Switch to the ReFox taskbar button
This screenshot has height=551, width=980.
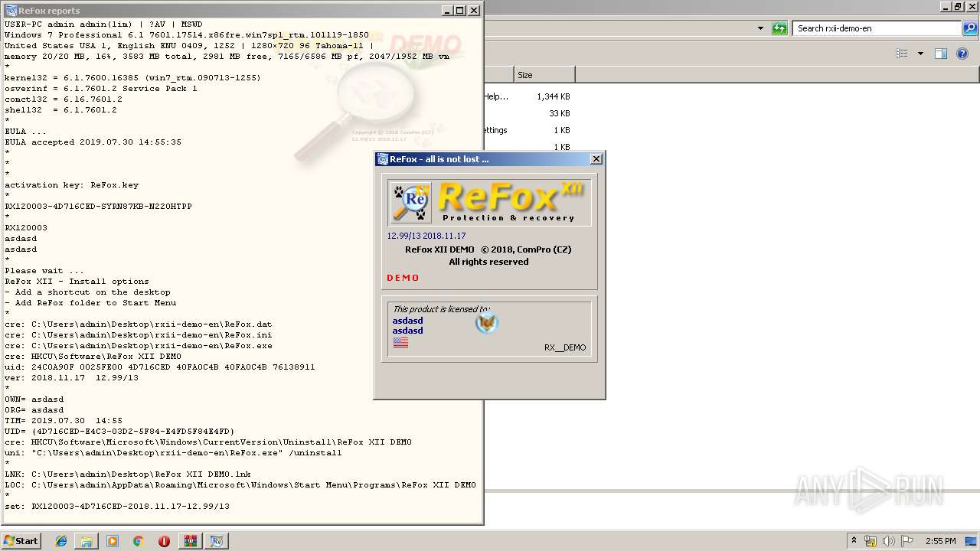217,541
